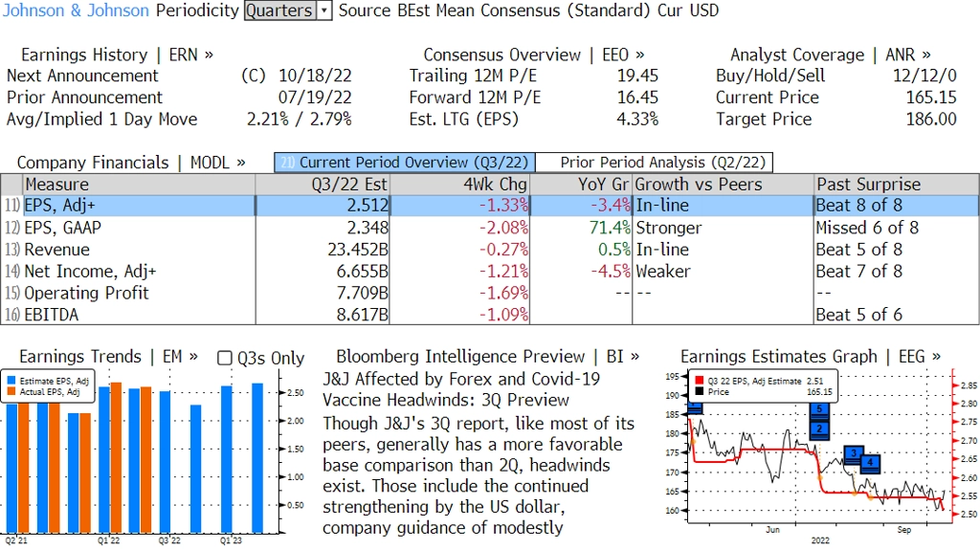The image size is (980, 549).
Task: Select Current Period Overview (Q3/22) tab
Action: 405,163
